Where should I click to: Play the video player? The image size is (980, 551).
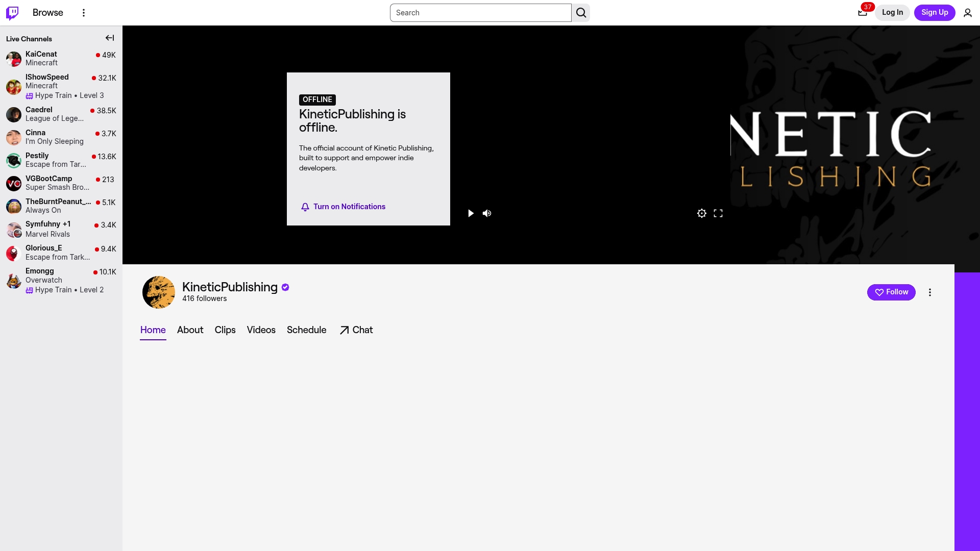click(471, 213)
